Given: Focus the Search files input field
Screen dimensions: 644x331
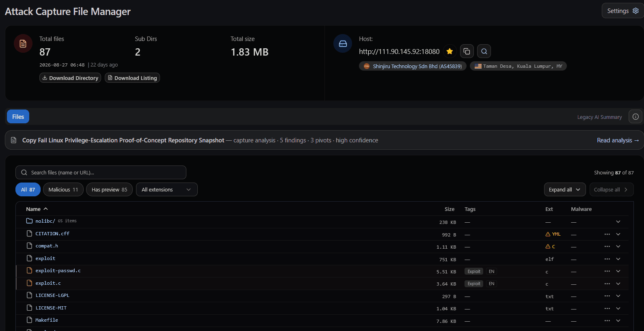Looking at the screenshot, I should pyautogui.click(x=101, y=172).
